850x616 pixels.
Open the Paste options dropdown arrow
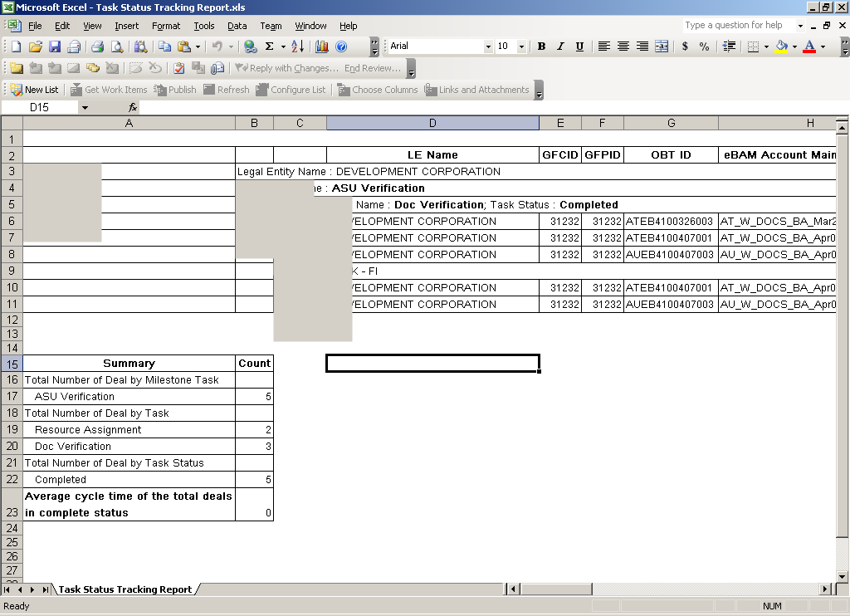[x=198, y=46]
